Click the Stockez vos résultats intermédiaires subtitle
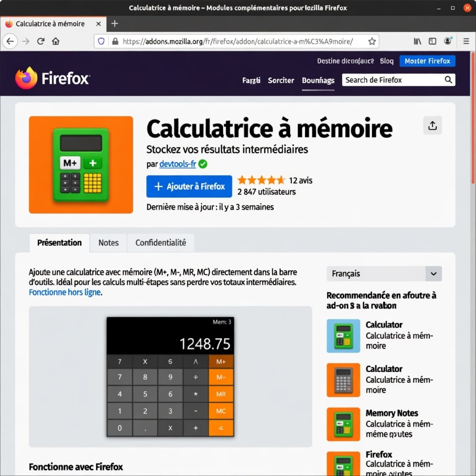The height and width of the screenshot is (476, 476). pos(227,149)
